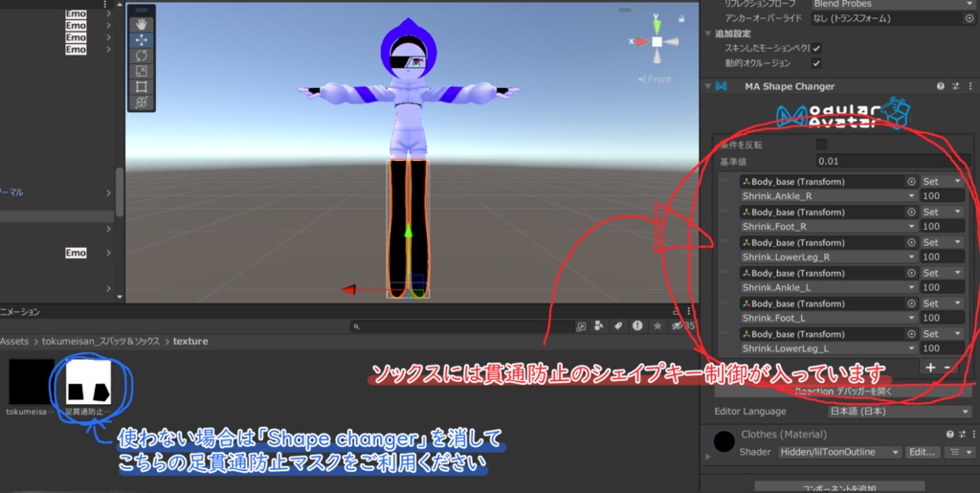Open Set mode dropdown for Shrink.Foot_L row
Screen dimensions: 980x493
pyautogui.click(x=942, y=303)
